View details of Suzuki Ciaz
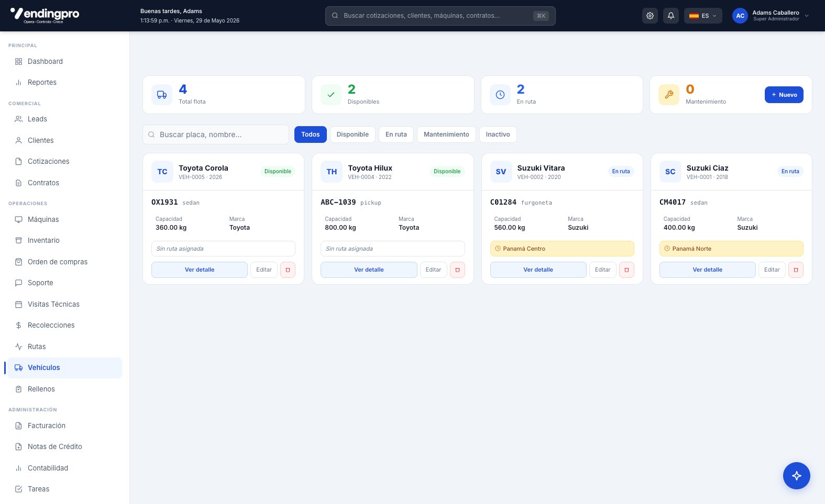This screenshot has height=504, width=825. click(707, 270)
